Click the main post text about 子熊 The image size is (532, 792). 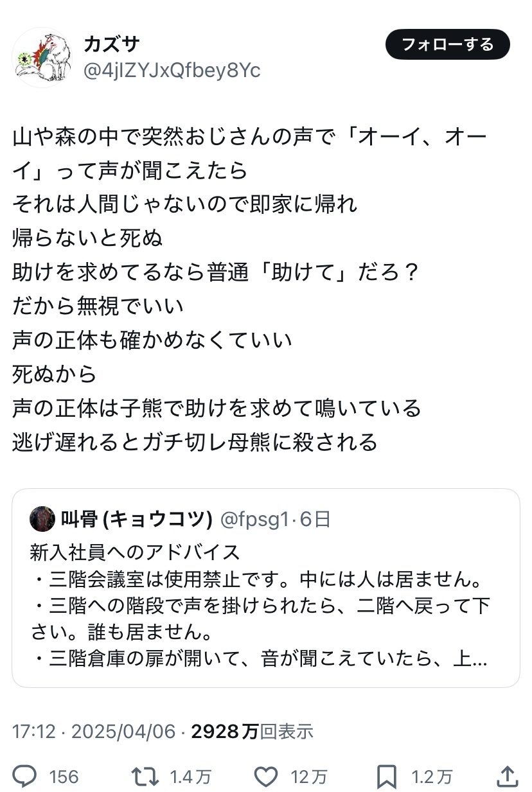coord(217,409)
